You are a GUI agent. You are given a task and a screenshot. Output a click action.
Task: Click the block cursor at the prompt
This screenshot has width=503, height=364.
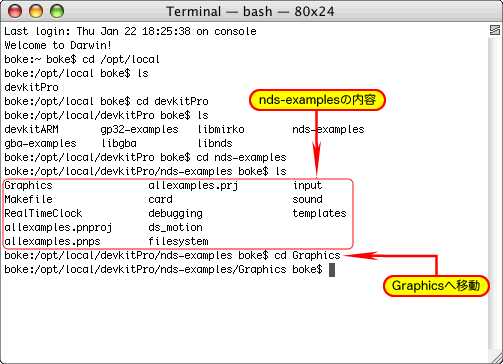click(x=332, y=269)
